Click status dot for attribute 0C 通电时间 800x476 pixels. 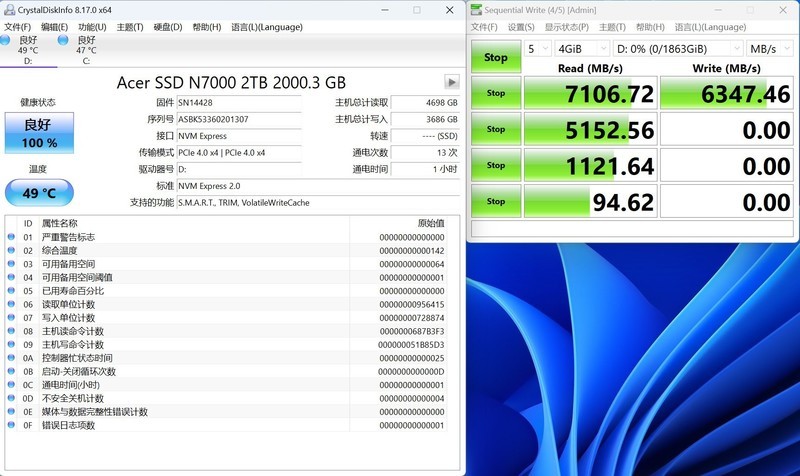pos(11,385)
